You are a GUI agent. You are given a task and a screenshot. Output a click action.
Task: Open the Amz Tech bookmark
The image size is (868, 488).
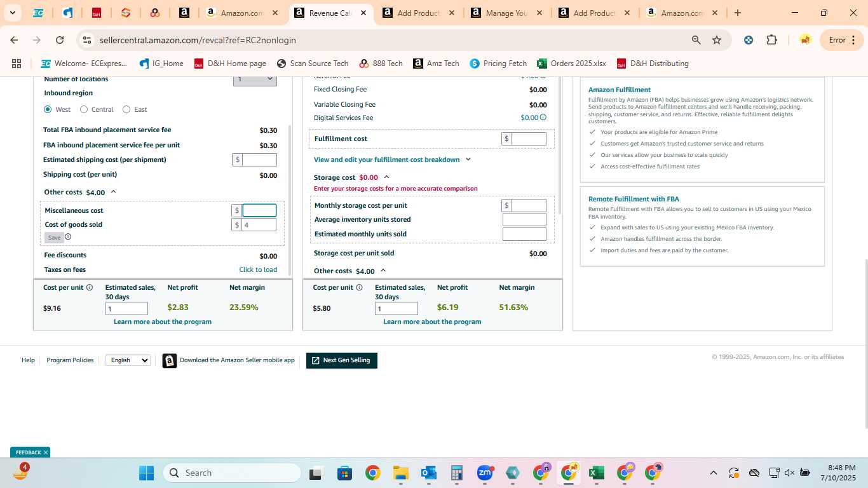point(436,64)
